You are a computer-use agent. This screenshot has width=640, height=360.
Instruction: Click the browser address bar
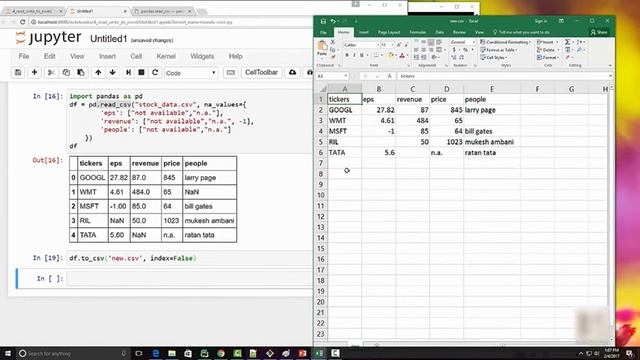(x=171, y=22)
